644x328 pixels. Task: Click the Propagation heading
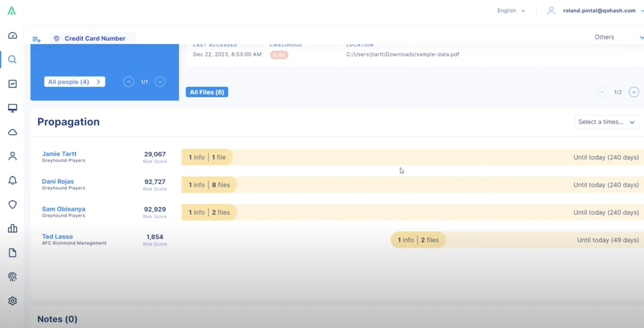(x=68, y=122)
